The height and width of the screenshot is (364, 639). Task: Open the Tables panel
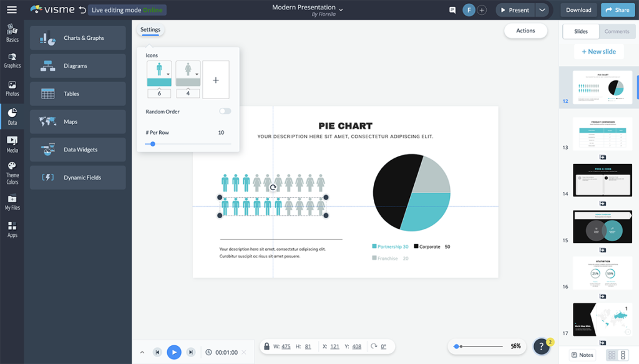(x=77, y=93)
